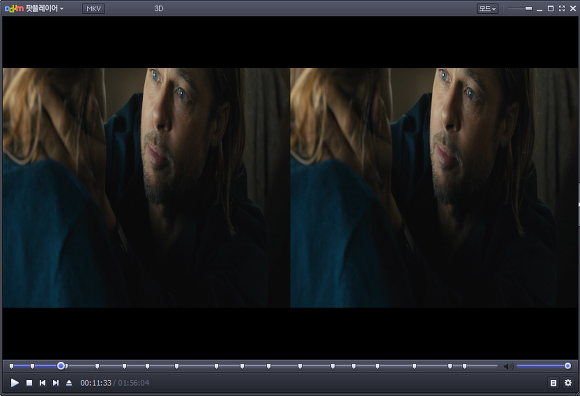Viewport: 580px width, 396px height.
Task: Click the MKV file format button
Action: click(93, 9)
